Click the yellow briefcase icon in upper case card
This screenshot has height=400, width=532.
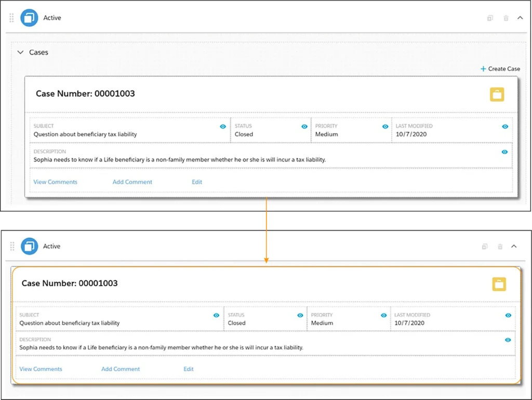point(497,94)
